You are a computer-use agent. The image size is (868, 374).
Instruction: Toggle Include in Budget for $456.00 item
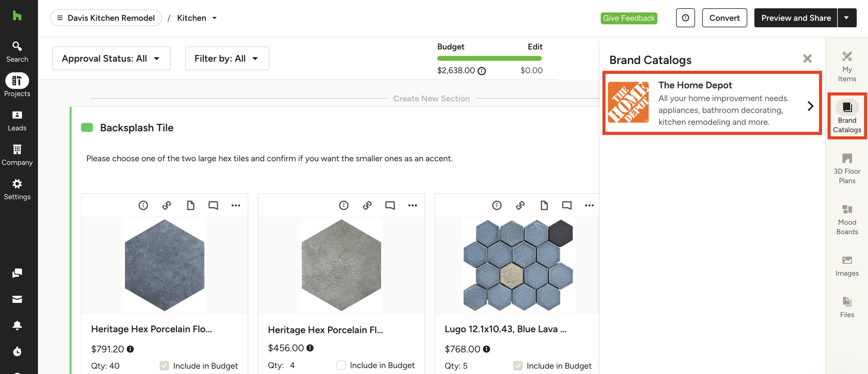coord(341,365)
